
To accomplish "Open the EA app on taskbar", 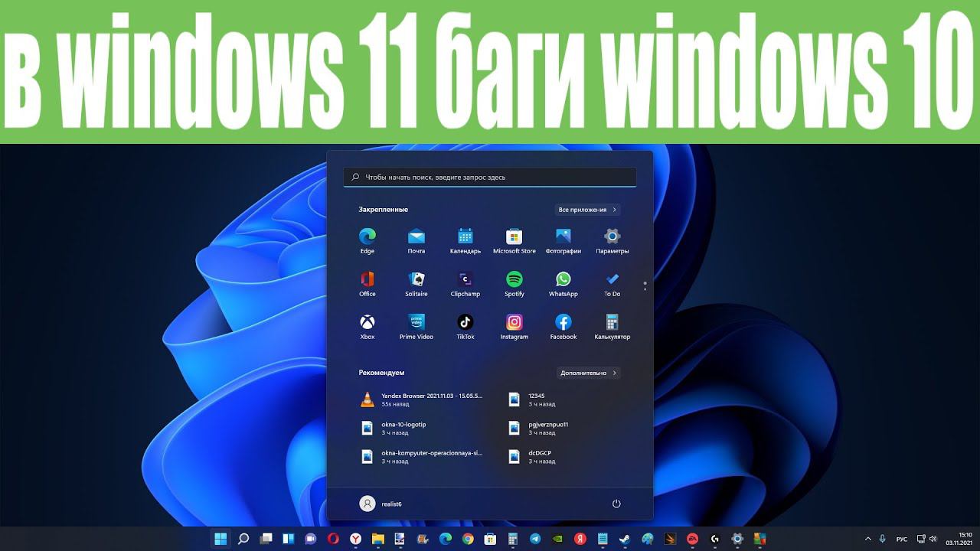I will (x=692, y=539).
